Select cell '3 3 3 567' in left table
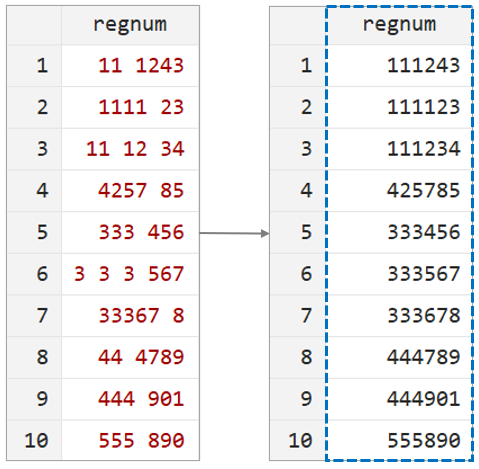Image resolution: width=479 pixels, height=469 pixels. point(130,274)
